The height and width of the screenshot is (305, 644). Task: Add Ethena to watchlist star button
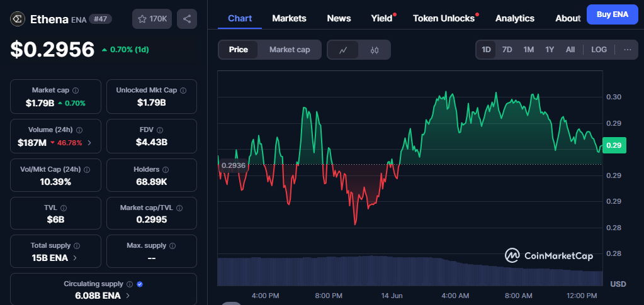pos(152,19)
